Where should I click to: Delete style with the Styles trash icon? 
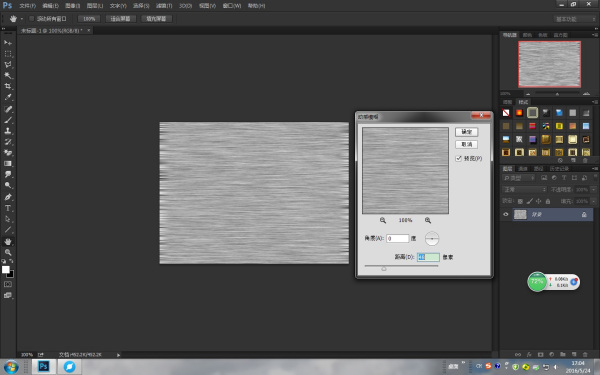click(x=585, y=161)
